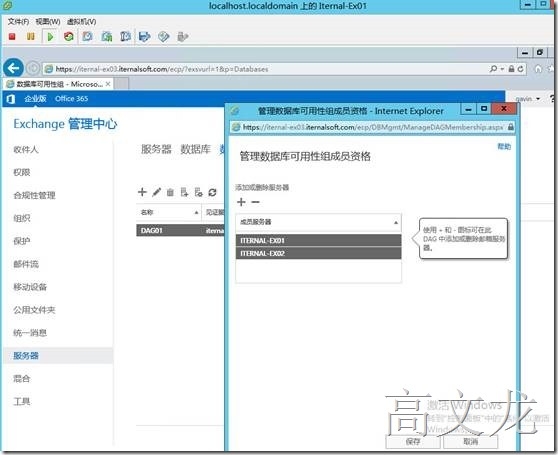Open 合规性管理 in the left navigation
Image resolution: width=558 pixels, height=455 pixels.
(x=34, y=195)
